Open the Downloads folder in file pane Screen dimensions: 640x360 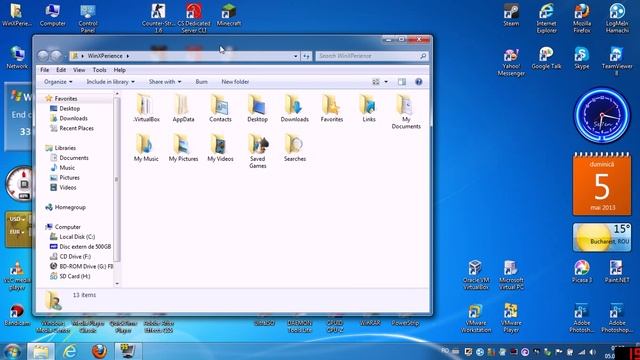tap(294, 108)
